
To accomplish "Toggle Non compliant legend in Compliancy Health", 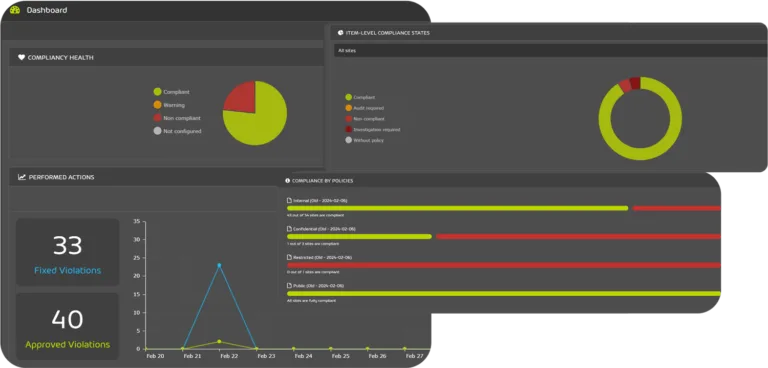I will [x=177, y=118].
